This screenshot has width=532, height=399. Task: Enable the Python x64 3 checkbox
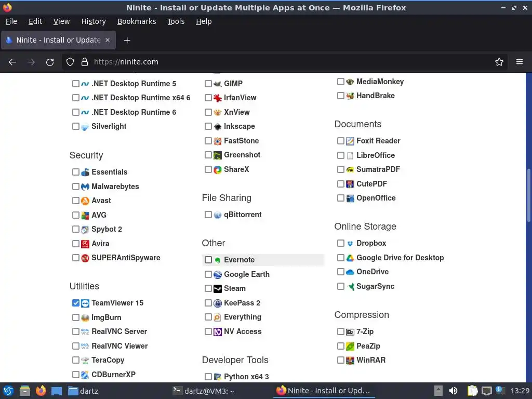(x=208, y=377)
